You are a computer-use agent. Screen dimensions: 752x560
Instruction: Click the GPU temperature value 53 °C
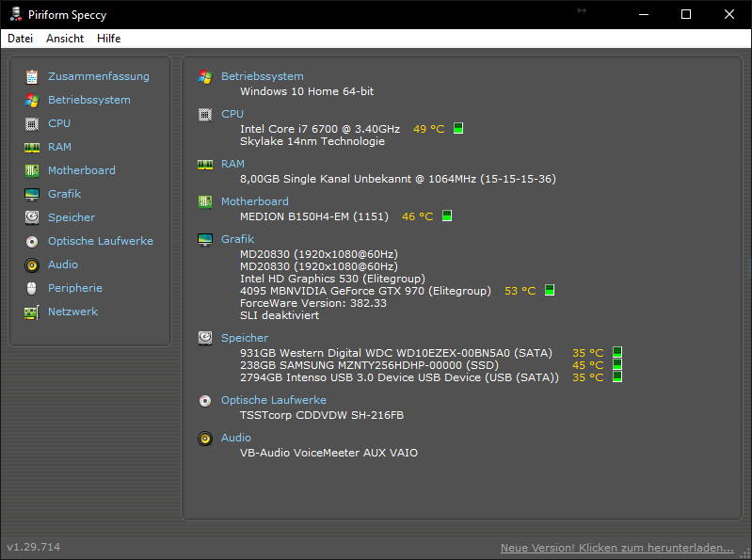tap(520, 291)
